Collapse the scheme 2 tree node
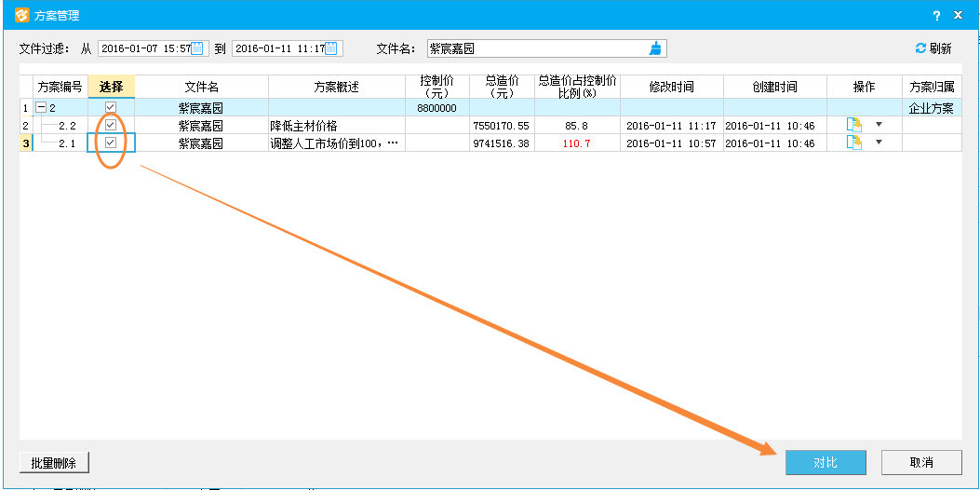This screenshot has height=490, width=980. pyautogui.click(x=42, y=108)
